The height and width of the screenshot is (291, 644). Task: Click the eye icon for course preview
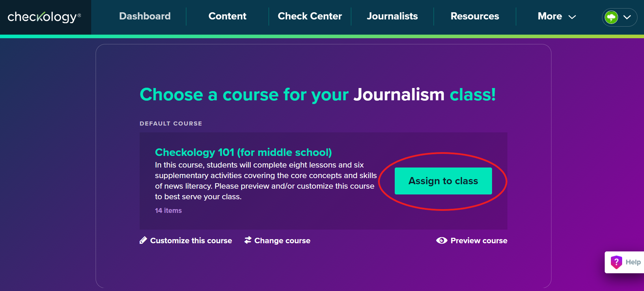coord(442,241)
